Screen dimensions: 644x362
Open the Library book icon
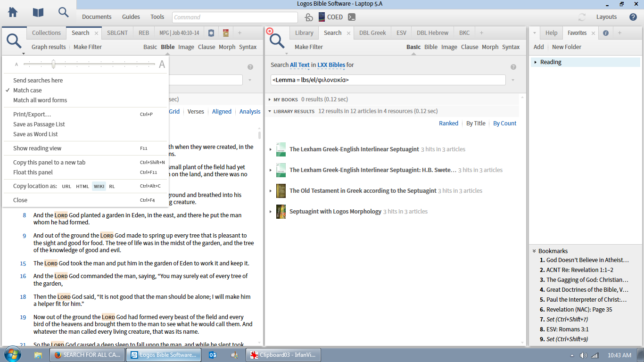coord(38,13)
